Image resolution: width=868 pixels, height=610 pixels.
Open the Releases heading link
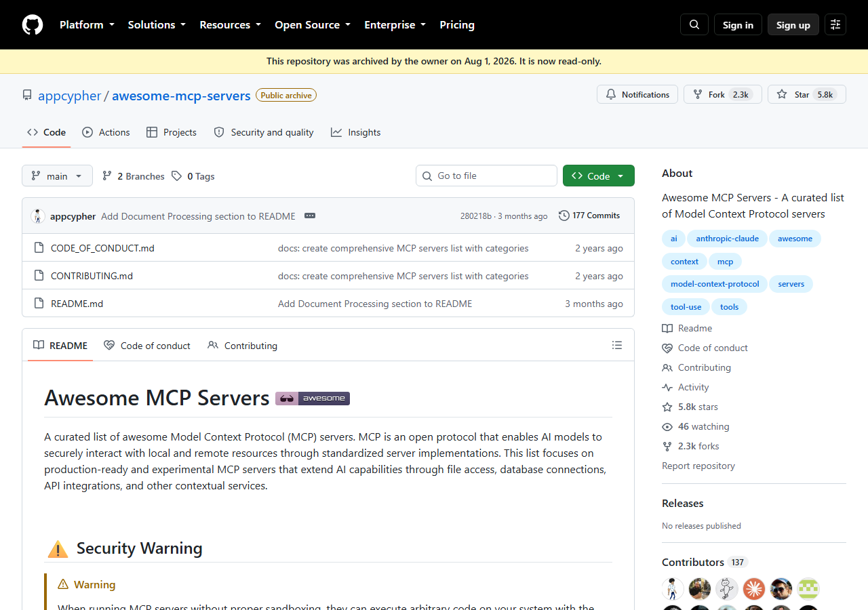point(683,503)
